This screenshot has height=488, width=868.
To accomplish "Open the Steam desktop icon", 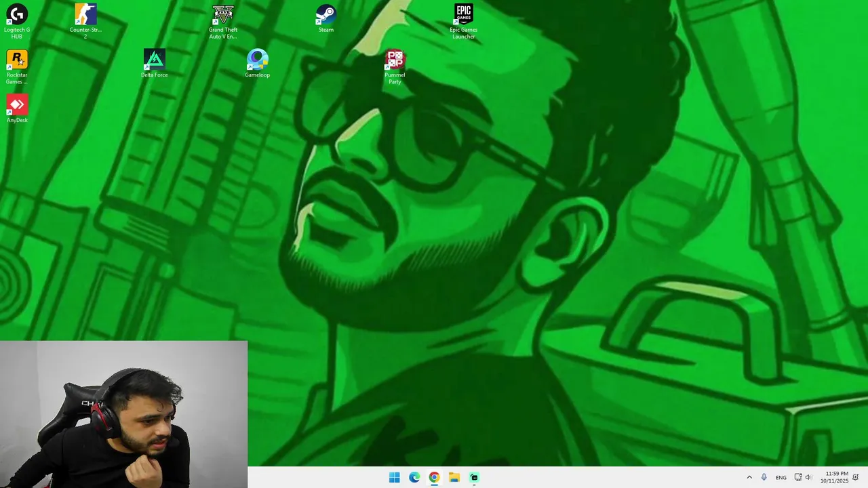I will [326, 18].
